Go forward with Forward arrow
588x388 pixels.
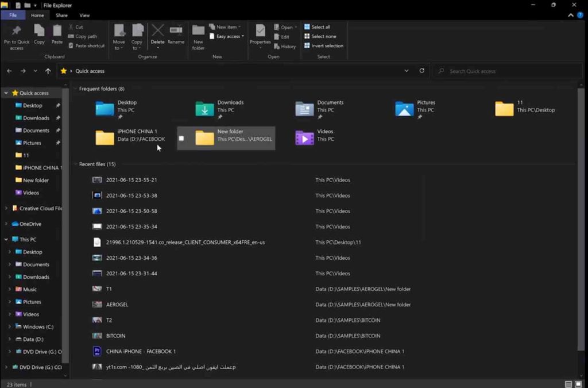(23, 71)
